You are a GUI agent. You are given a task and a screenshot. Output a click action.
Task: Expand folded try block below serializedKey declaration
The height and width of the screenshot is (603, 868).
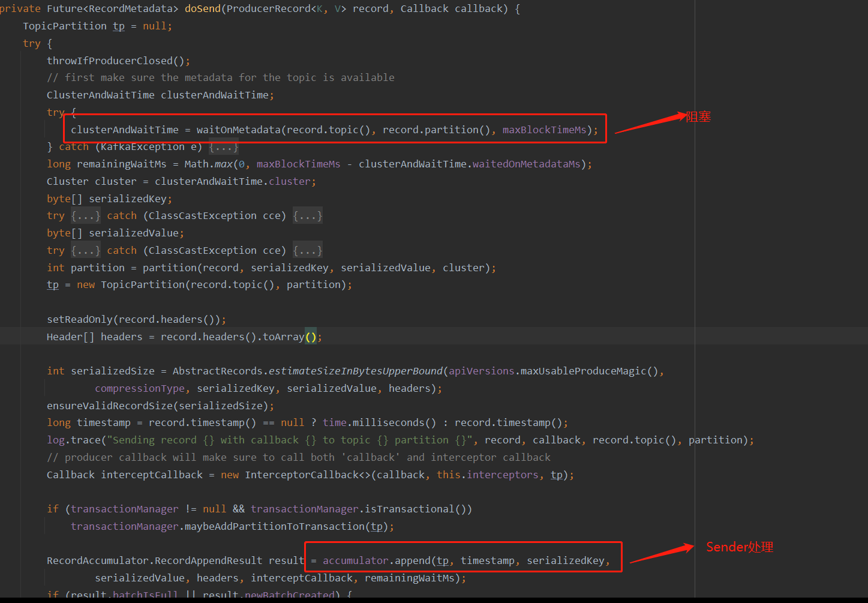85,216
